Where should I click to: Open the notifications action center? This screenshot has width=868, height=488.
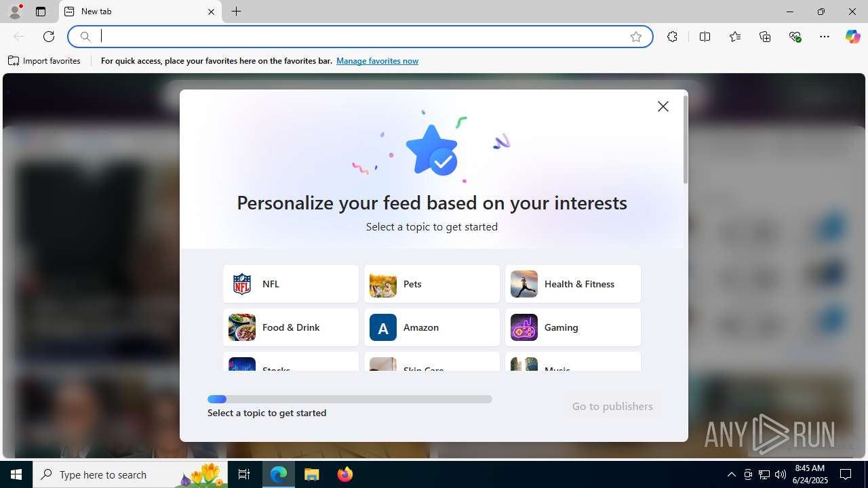pyautogui.click(x=846, y=474)
